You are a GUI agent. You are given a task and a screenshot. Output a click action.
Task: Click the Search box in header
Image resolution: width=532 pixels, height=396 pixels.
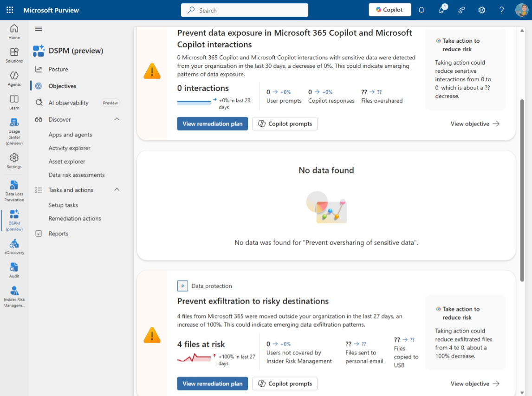245,10
